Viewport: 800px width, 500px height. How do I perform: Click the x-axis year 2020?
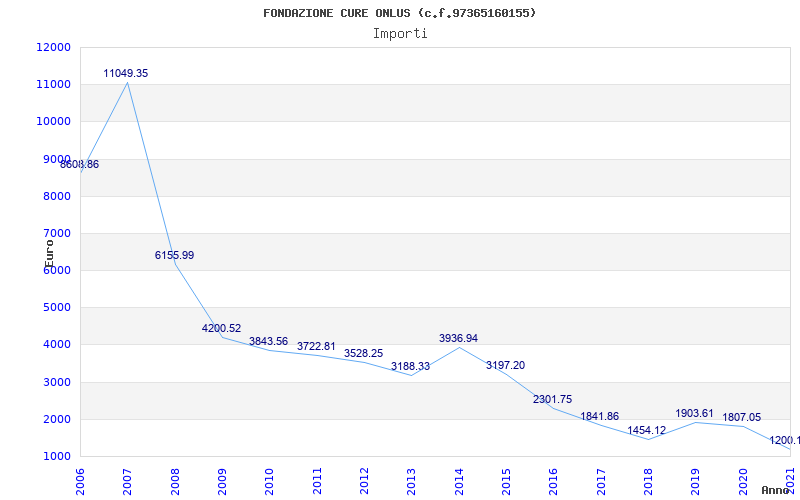[x=743, y=481]
